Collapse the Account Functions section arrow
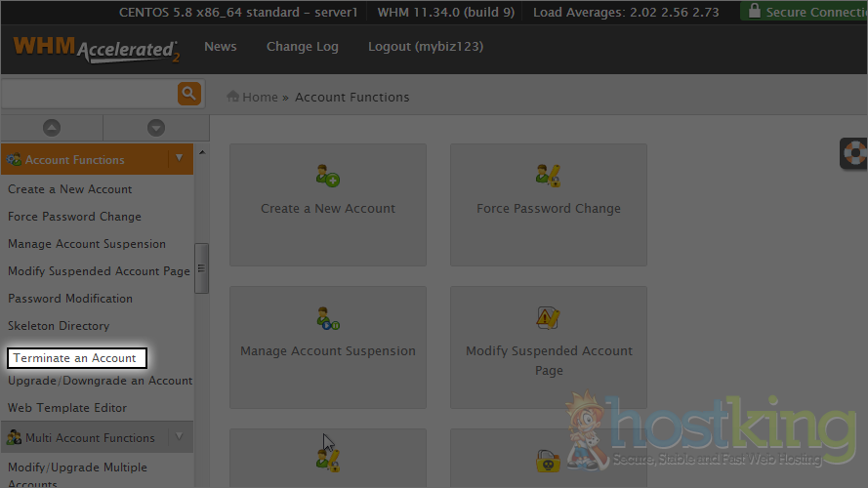 [179, 158]
